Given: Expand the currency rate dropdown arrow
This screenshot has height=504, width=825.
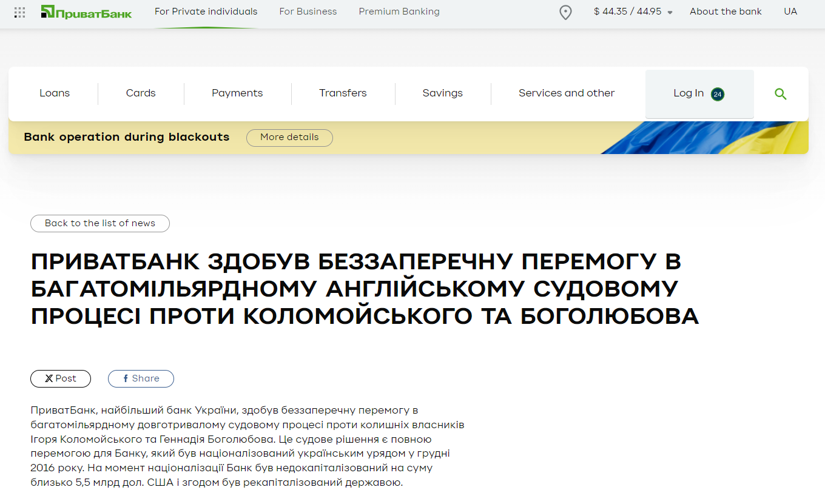Looking at the screenshot, I should pyautogui.click(x=670, y=12).
